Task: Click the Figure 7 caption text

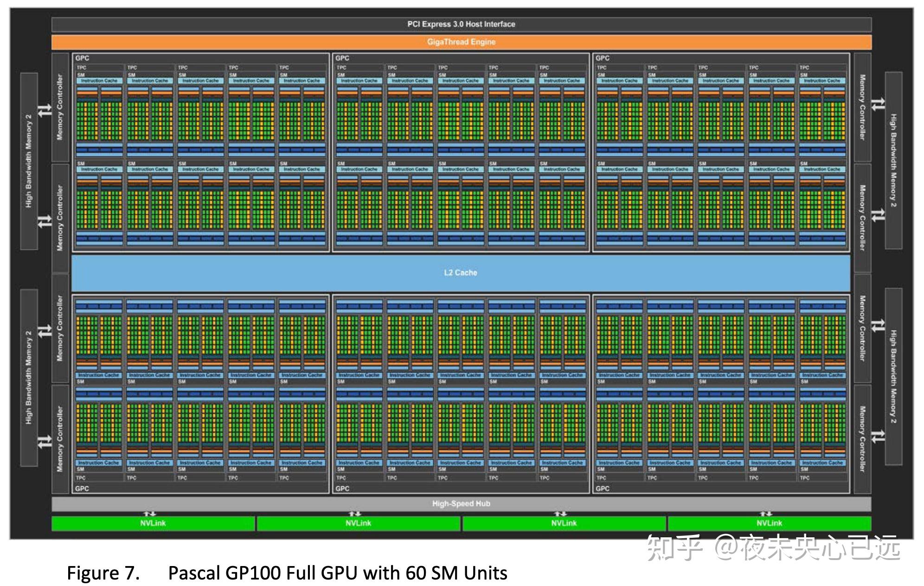Action: pyautogui.click(x=287, y=573)
